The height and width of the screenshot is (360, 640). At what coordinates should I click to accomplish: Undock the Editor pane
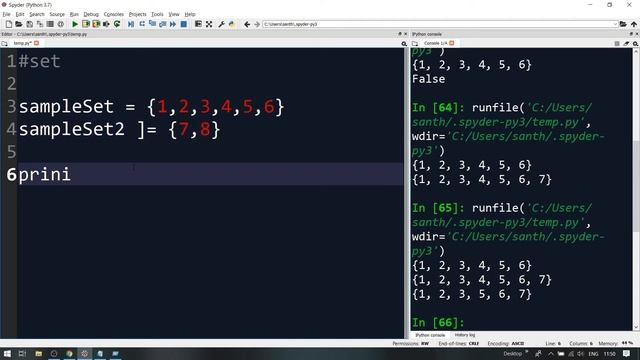tap(400, 34)
